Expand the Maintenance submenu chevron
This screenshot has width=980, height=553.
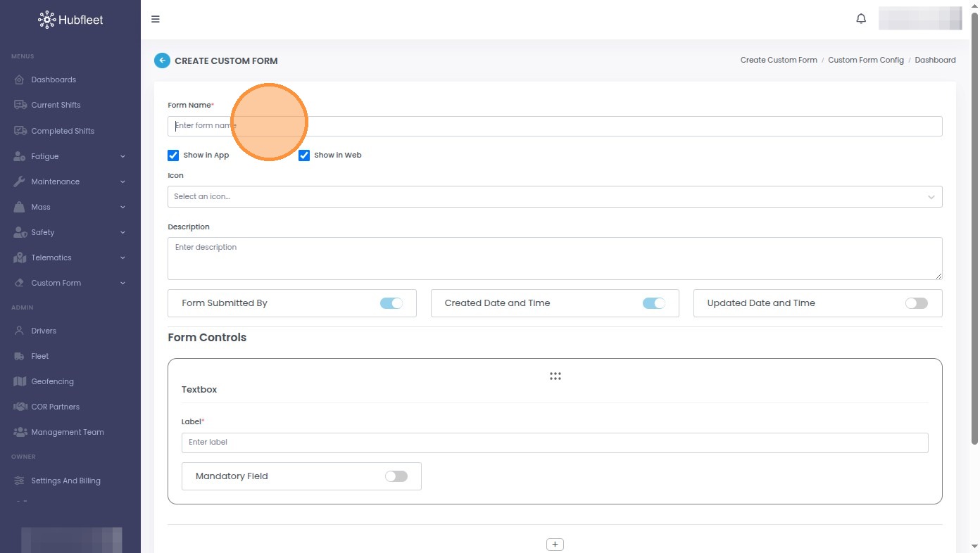(x=122, y=182)
